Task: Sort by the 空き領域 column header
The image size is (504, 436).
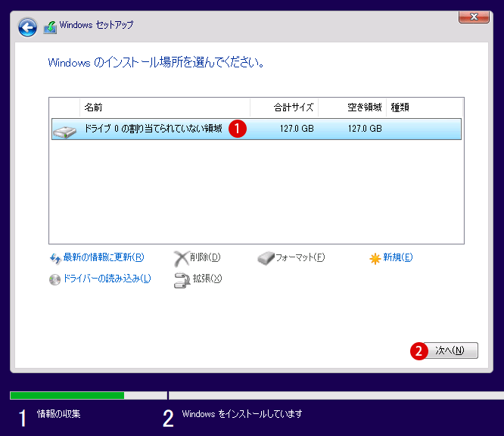Action: click(353, 107)
